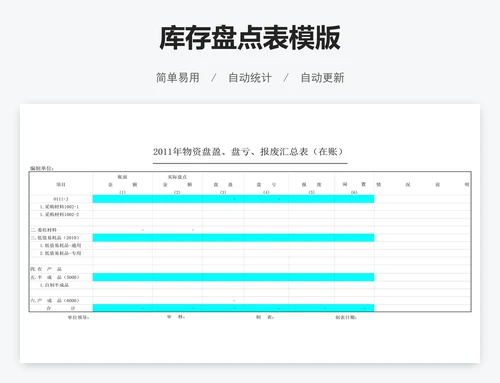Viewport: 500px width, 383px height.
Task: Select the row label 采购材料1002-1
Action: pos(59,207)
